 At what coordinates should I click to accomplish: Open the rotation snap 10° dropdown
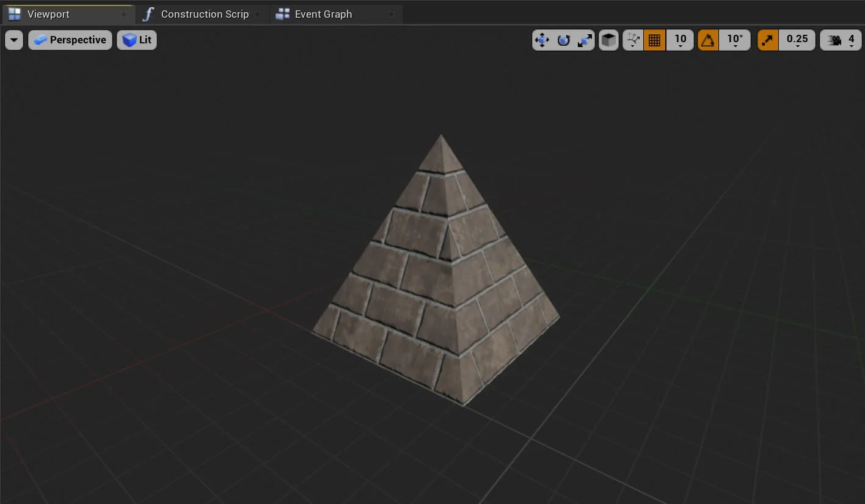[735, 40]
